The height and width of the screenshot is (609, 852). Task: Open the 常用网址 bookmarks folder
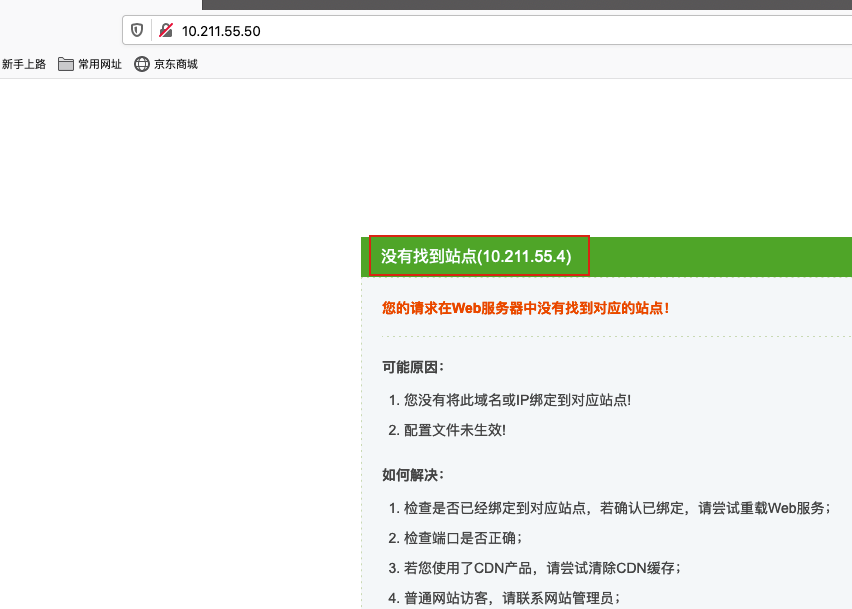[x=90, y=64]
